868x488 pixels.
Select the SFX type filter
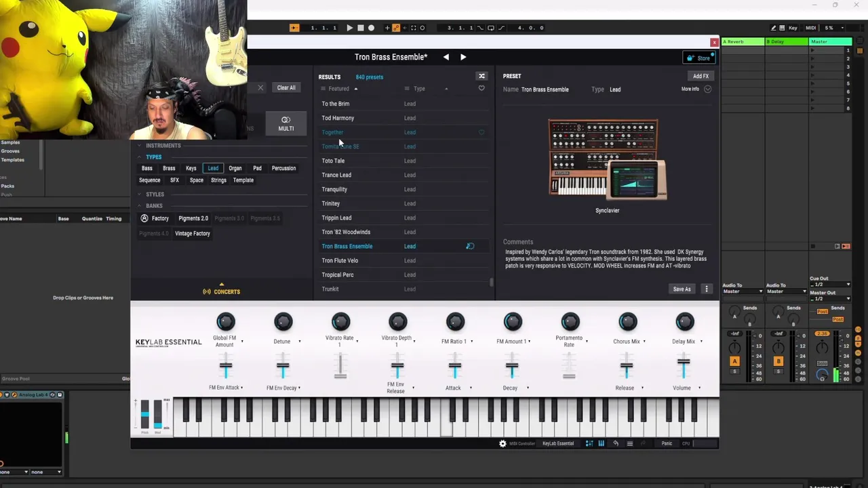pyautogui.click(x=174, y=180)
